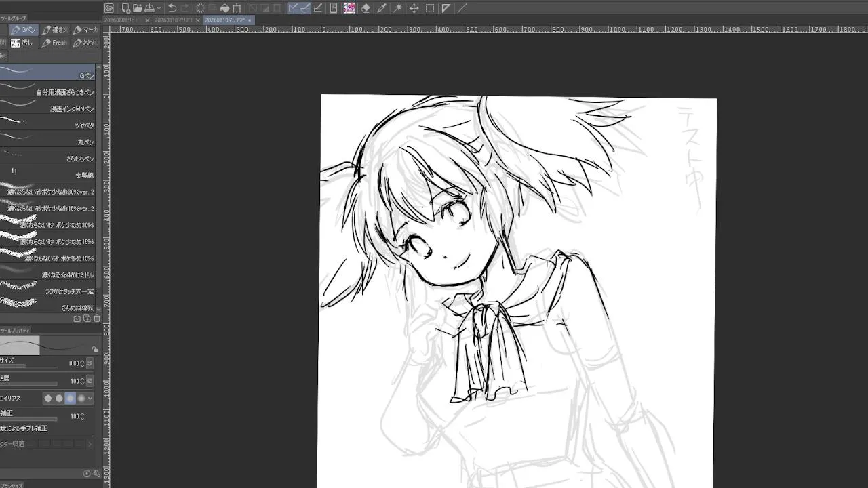
Task: Open the Fresh sub tool group
Action: 54,43
